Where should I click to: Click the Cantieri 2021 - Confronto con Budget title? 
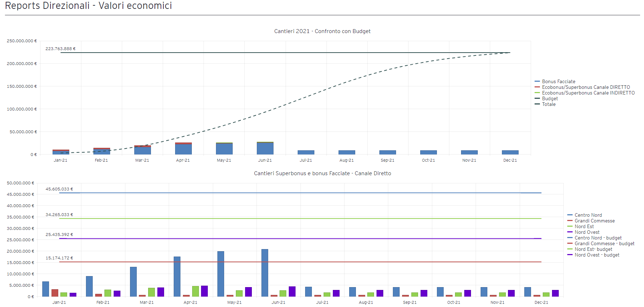[322, 31]
